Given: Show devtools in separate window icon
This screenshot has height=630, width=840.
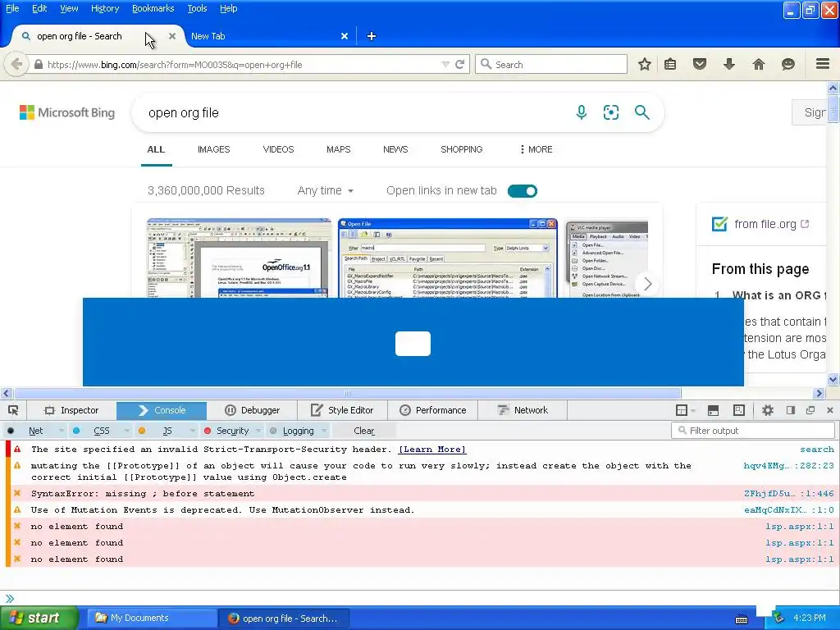Looking at the screenshot, I should pyautogui.click(x=810, y=410).
